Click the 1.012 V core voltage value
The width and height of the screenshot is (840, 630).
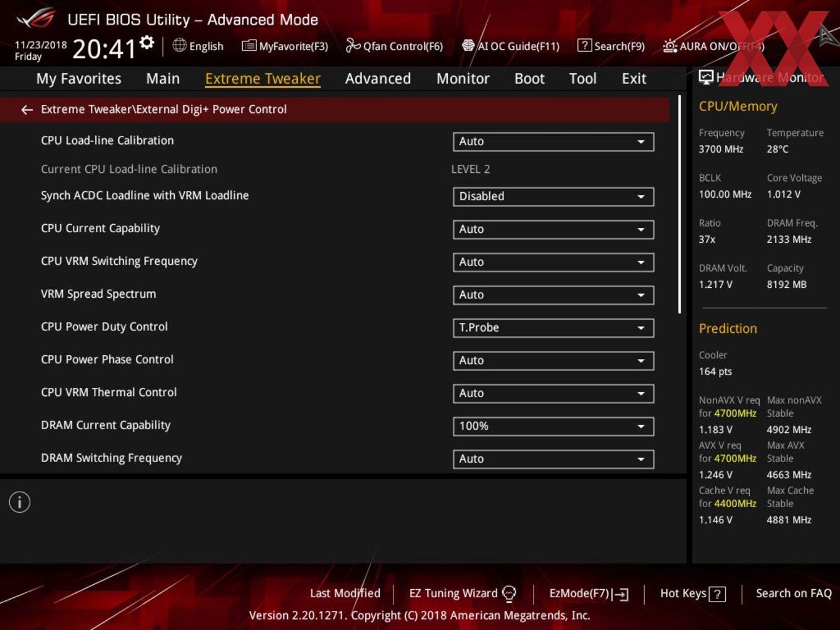click(x=783, y=194)
